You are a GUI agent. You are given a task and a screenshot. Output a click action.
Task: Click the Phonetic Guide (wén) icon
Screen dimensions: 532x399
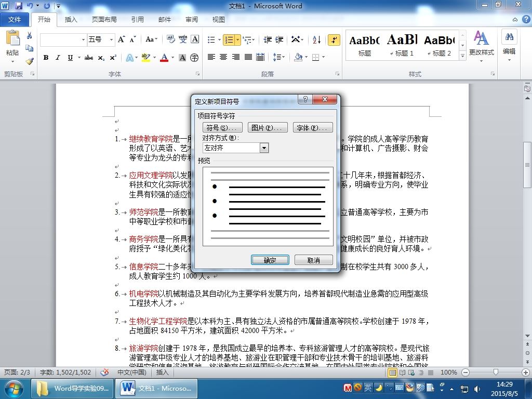point(183,39)
